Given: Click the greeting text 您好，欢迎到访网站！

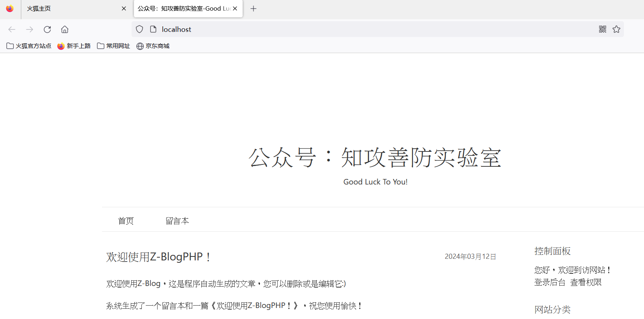Looking at the screenshot, I should click(573, 270).
